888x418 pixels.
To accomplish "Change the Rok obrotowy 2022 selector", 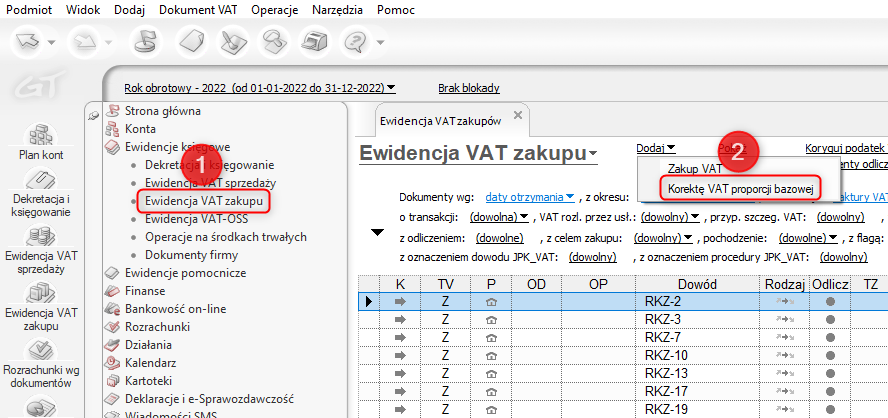I will point(260,88).
